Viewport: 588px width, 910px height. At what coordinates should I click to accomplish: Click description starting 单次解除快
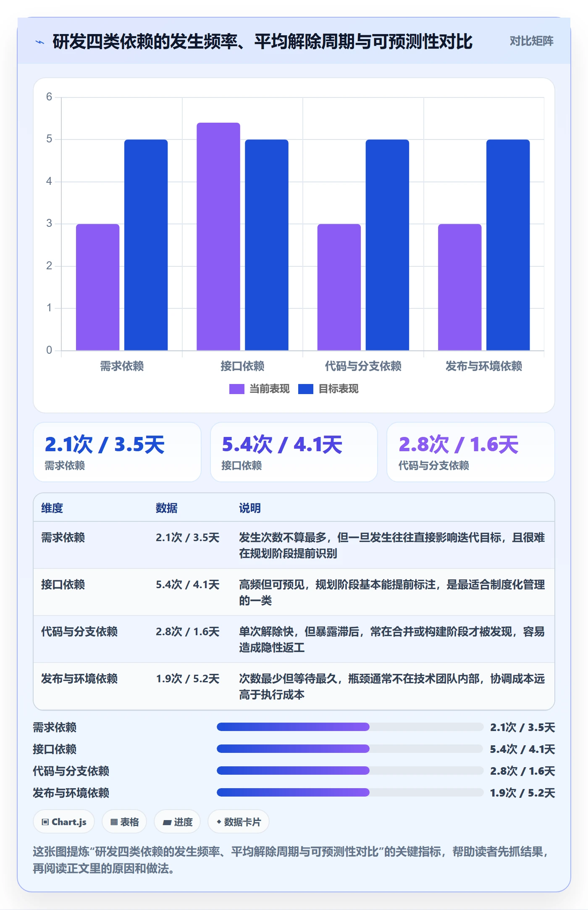click(x=392, y=639)
